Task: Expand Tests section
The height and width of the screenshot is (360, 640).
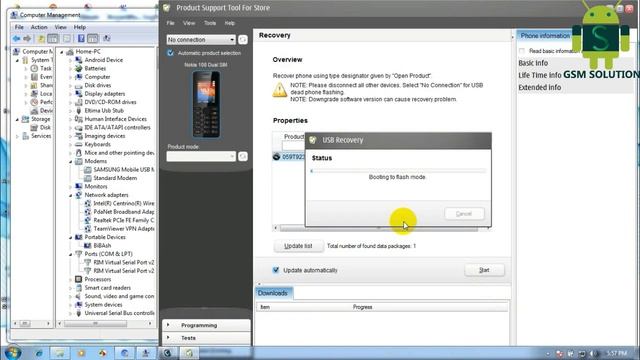Action: click(206, 338)
